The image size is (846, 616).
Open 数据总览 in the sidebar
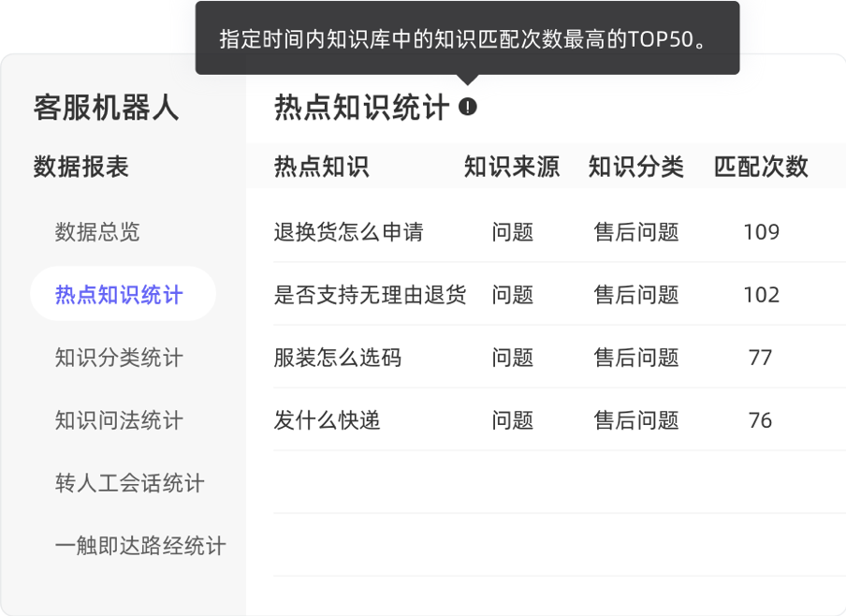click(x=97, y=231)
